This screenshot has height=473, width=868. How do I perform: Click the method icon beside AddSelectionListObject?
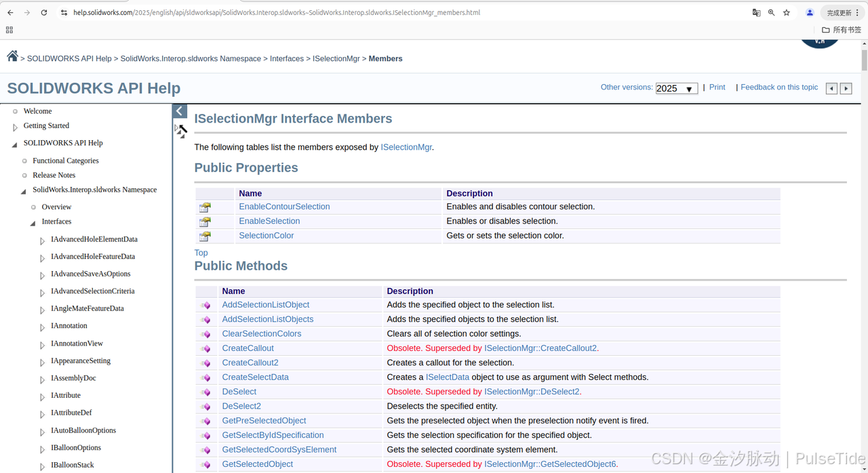pos(205,306)
